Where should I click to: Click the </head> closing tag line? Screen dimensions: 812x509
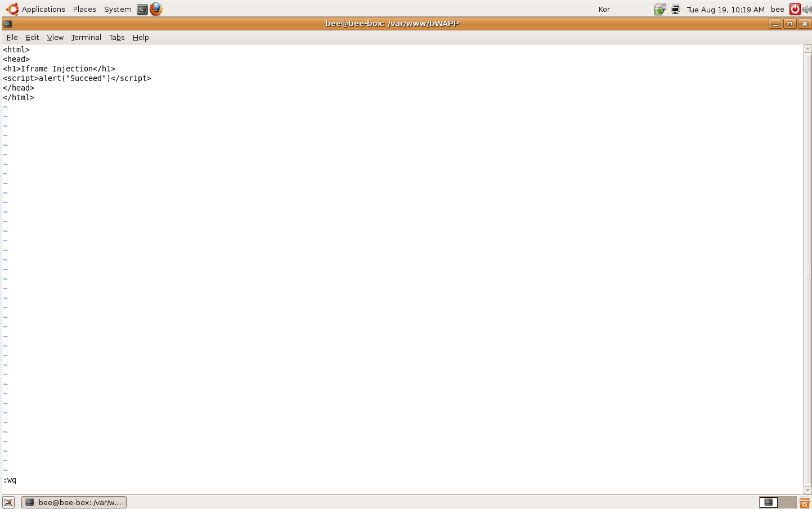[19, 88]
